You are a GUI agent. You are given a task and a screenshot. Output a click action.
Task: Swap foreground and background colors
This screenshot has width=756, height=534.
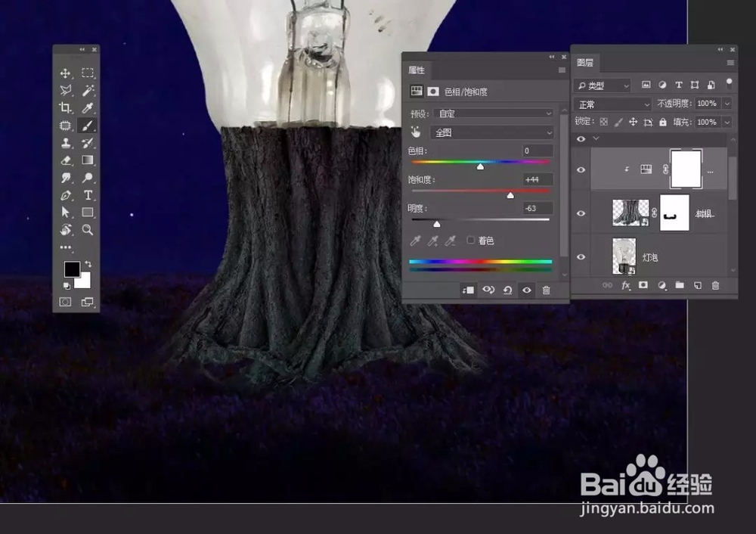coord(88,264)
